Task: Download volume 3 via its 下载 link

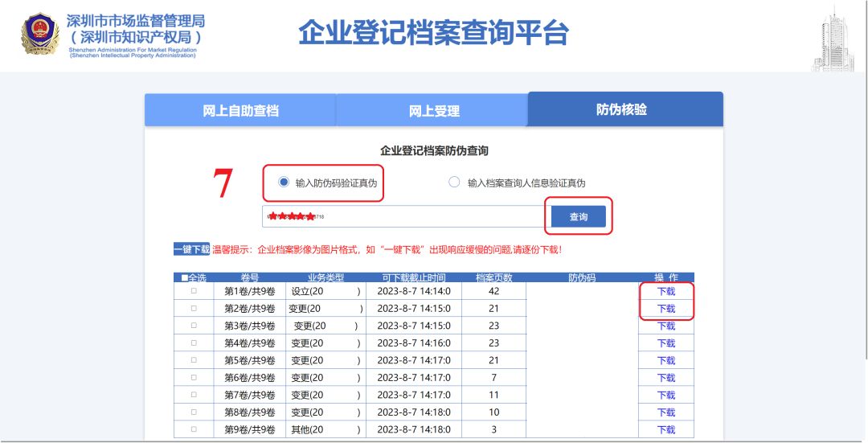Action: pos(666,326)
